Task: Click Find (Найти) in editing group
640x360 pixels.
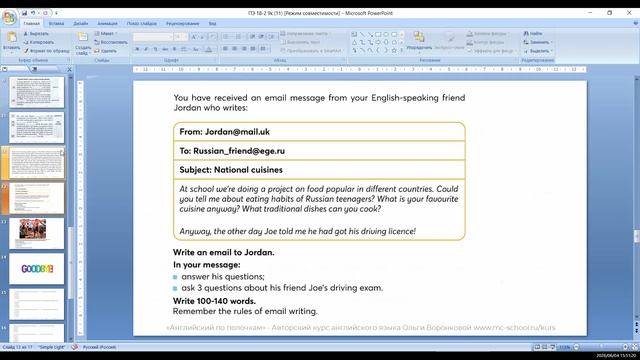Action: pyautogui.click(x=533, y=33)
